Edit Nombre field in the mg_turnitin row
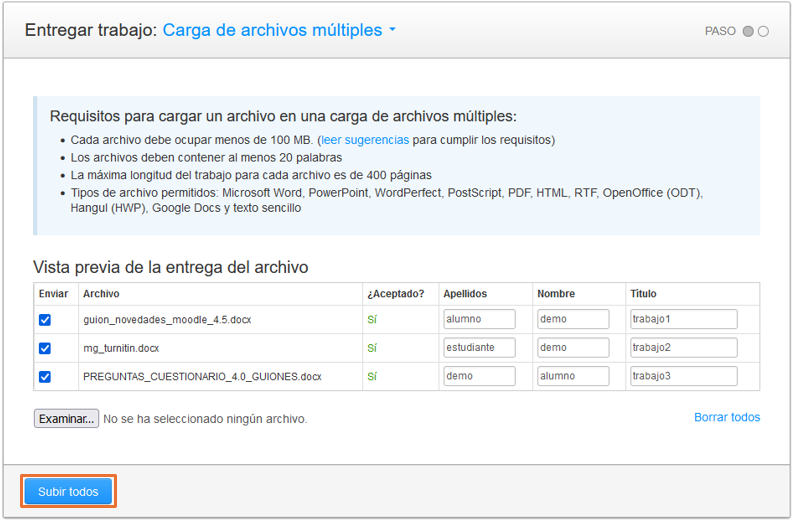Screen dimensions: 794x522 coord(573,348)
